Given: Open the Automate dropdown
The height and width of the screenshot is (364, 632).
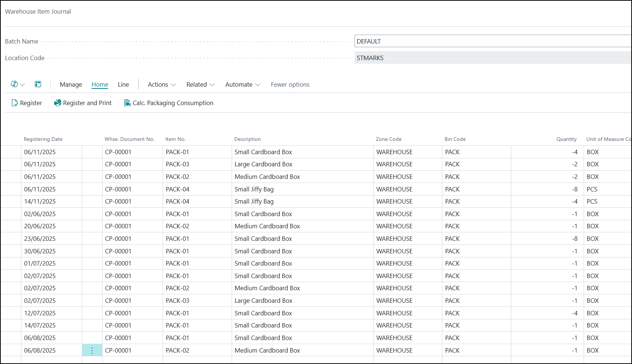Looking at the screenshot, I should (x=242, y=84).
